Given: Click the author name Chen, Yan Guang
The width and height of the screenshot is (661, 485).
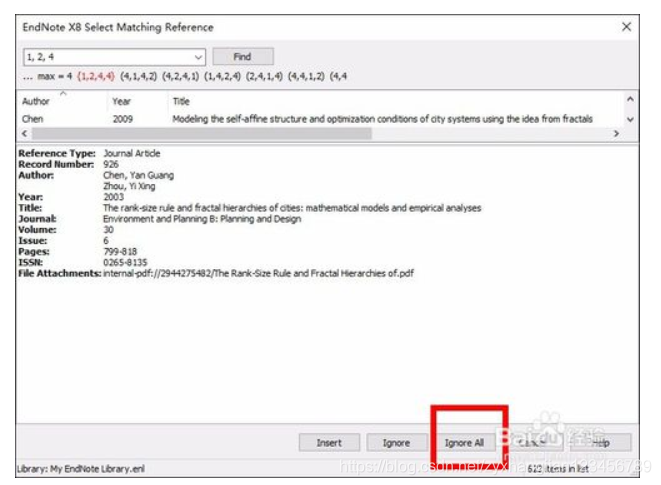Looking at the screenshot, I should 138,175.
